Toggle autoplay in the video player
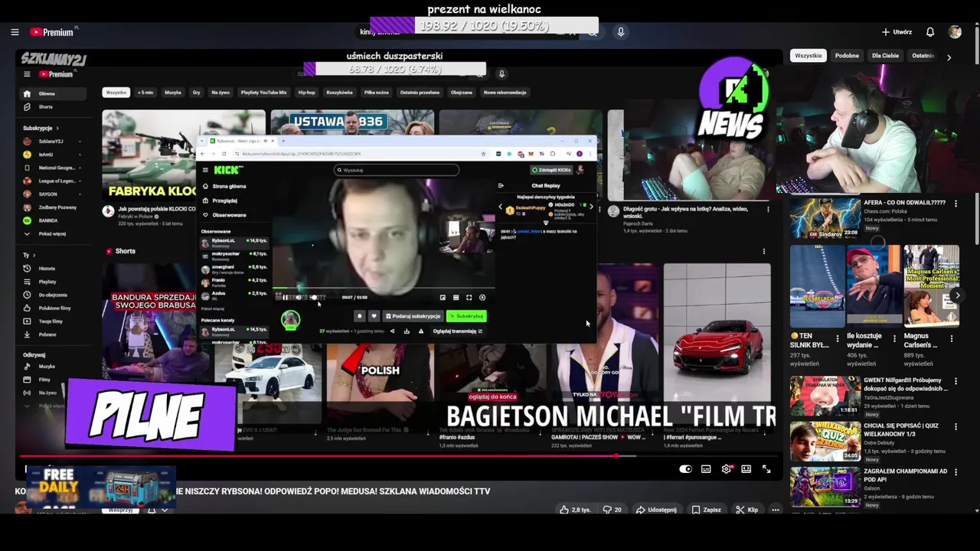980x551 pixels. (x=685, y=469)
